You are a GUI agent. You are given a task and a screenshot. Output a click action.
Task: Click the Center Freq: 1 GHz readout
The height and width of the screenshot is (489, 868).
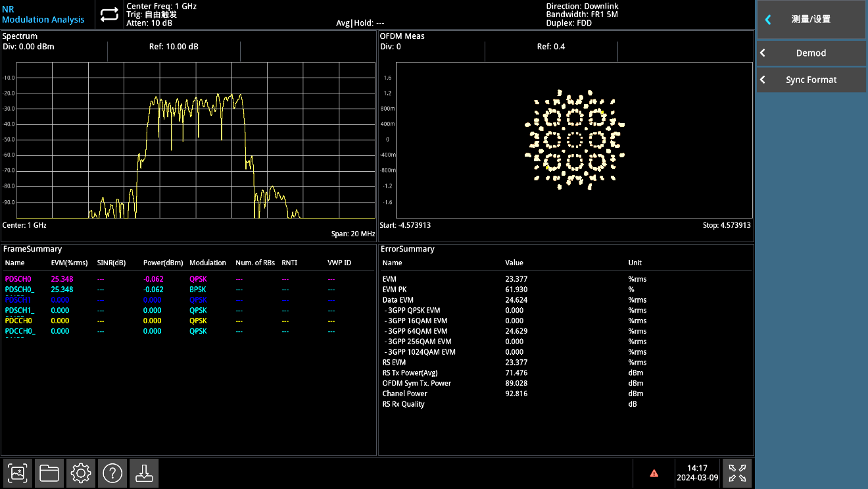pos(161,6)
